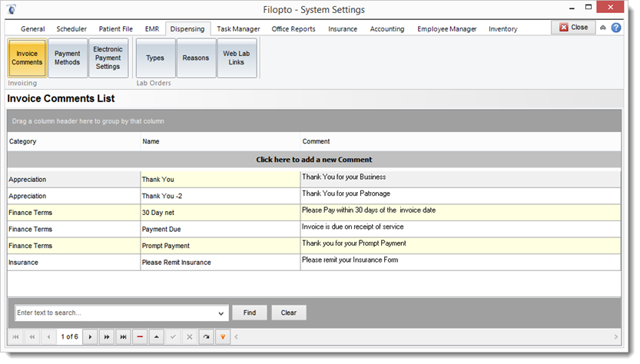Click the Filopto application logo icon
This screenshot has height=364, width=640.
[x=12, y=9]
